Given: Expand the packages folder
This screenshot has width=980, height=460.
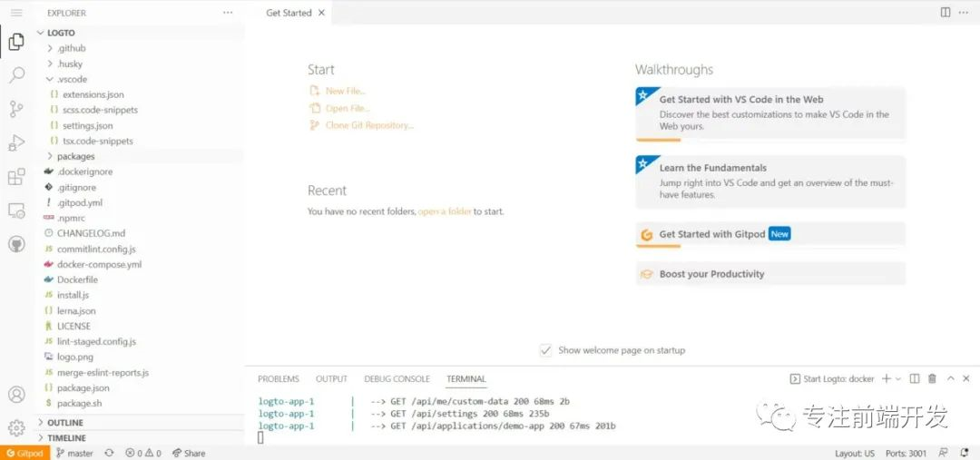Looking at the screenshot, I should (75, 156).
